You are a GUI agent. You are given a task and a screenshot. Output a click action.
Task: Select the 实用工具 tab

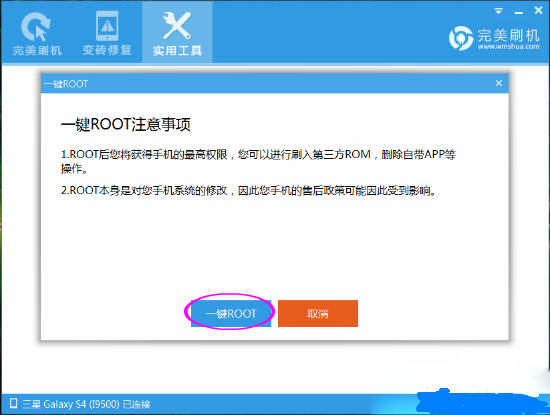[177, 33]
